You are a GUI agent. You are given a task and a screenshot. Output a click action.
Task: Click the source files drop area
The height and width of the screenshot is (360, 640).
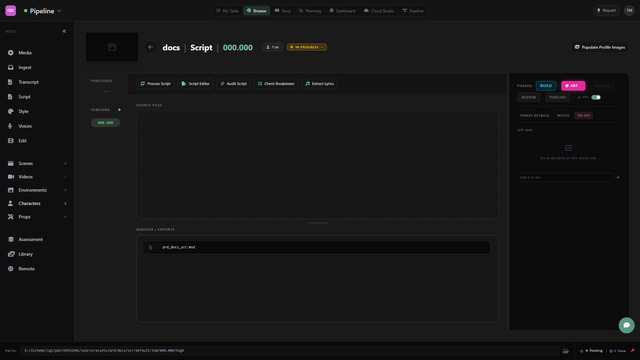click(317, 164)
